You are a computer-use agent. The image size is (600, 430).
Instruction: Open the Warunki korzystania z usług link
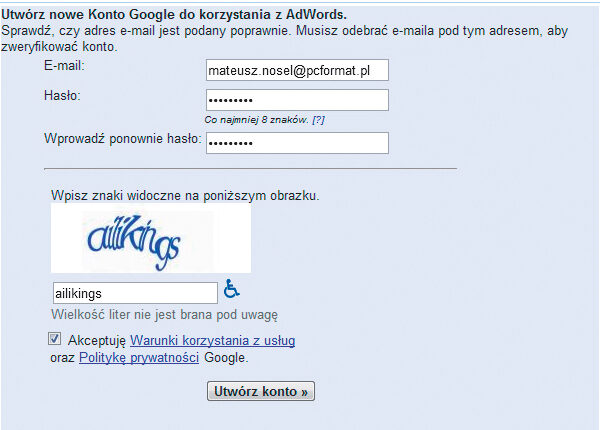click(212, 341)
